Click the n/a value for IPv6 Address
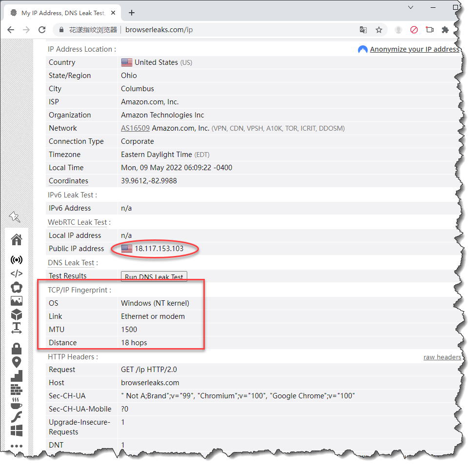Viewport: 476px width, 470px height. 126,208
